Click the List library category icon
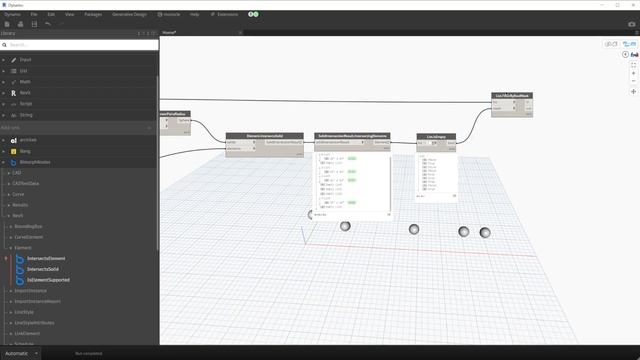640x360 pixels. (x=13, y=71)
